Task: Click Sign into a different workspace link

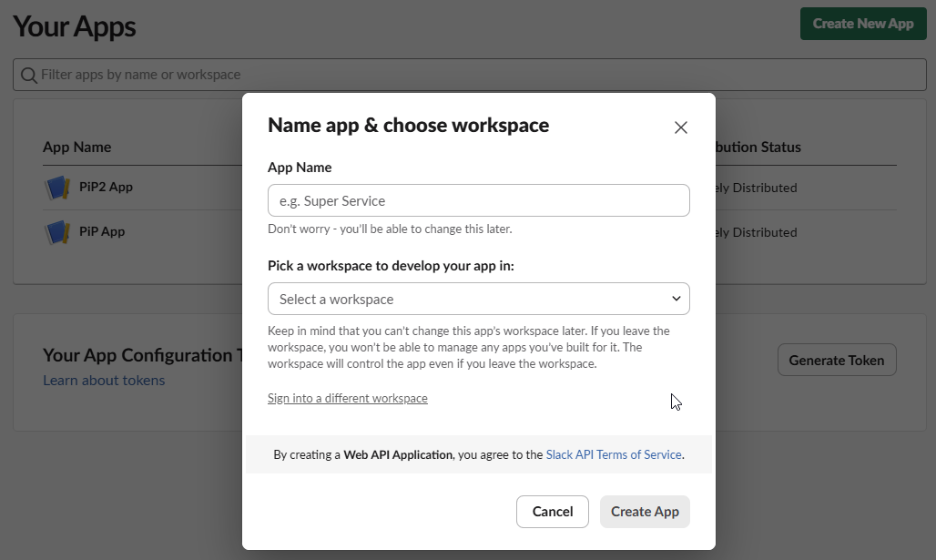Action: [348, 398]
